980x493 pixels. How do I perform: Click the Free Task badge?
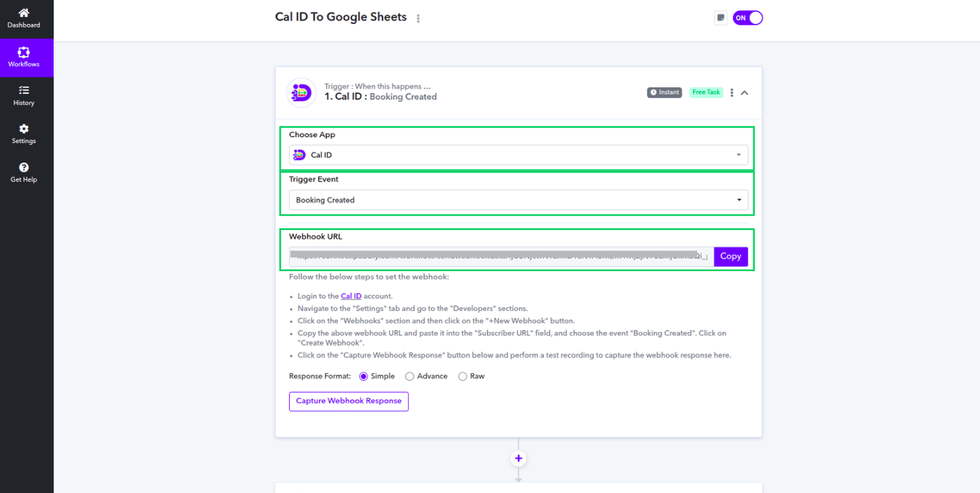click(x=706, y=92)
